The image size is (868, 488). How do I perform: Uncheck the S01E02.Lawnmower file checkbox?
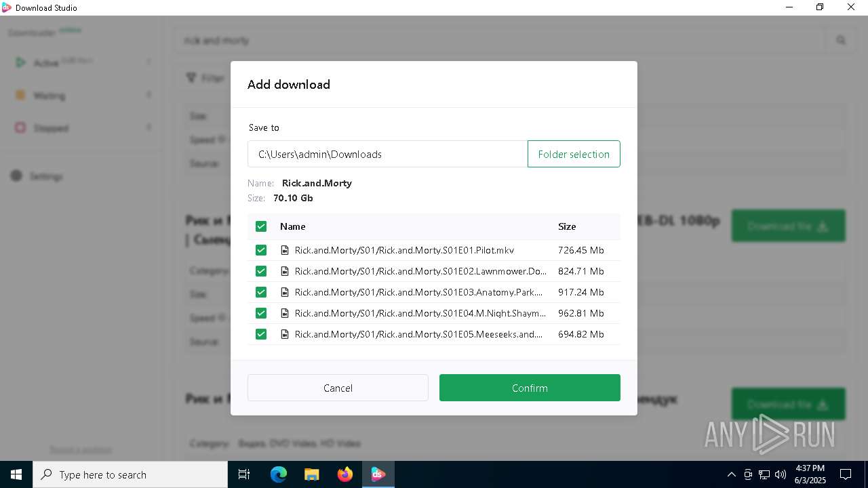click(x=261, y=271)
